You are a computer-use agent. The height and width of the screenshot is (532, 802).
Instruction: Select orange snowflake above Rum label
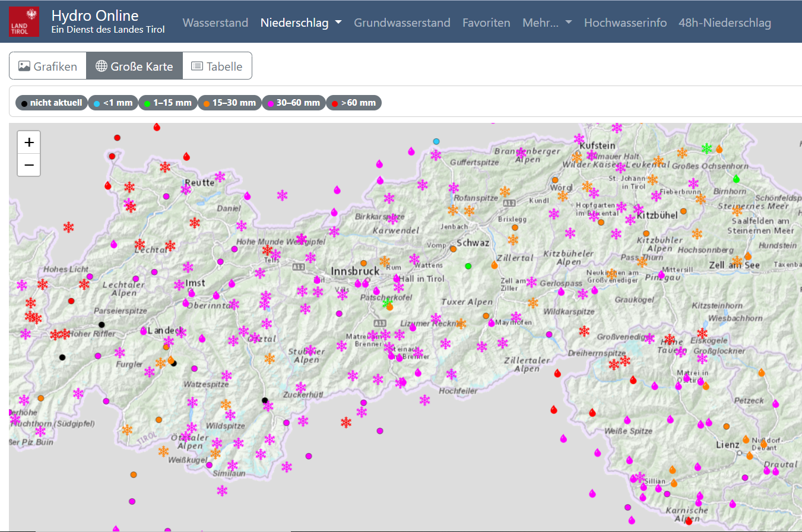point(385,261)
